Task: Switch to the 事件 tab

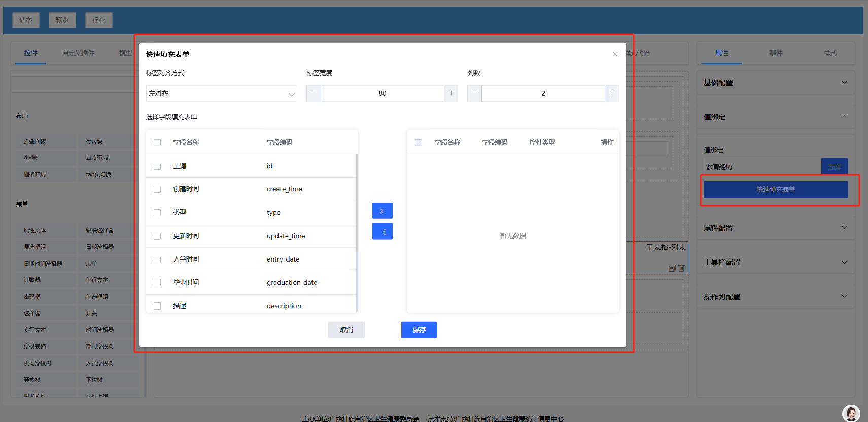Action: point(776,53)
